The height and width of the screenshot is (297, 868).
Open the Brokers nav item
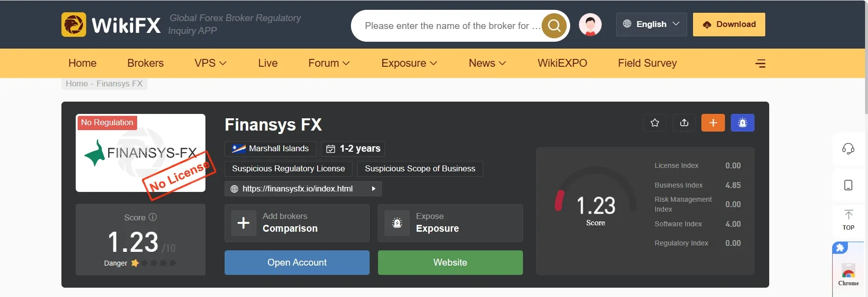point(145,63)
